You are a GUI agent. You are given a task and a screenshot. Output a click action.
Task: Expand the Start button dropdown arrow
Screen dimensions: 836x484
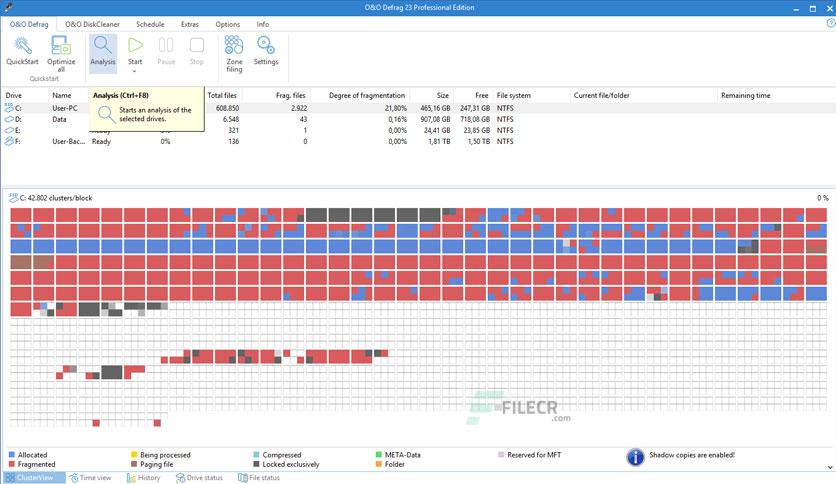pyautogui.click(x=135, y=71)
